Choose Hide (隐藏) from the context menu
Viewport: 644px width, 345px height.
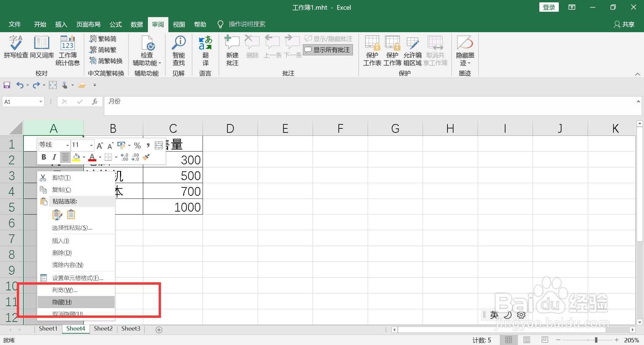[76, 302]
